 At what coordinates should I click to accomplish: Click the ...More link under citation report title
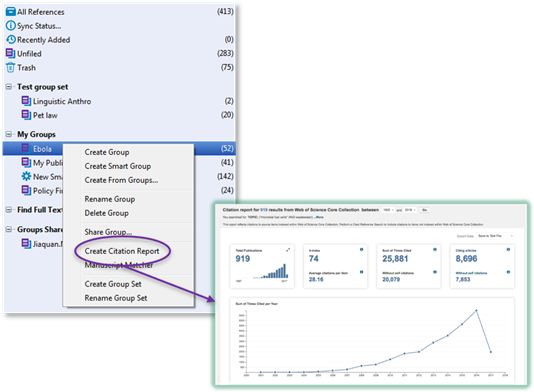pyautogui.click(x=319, y=217)
